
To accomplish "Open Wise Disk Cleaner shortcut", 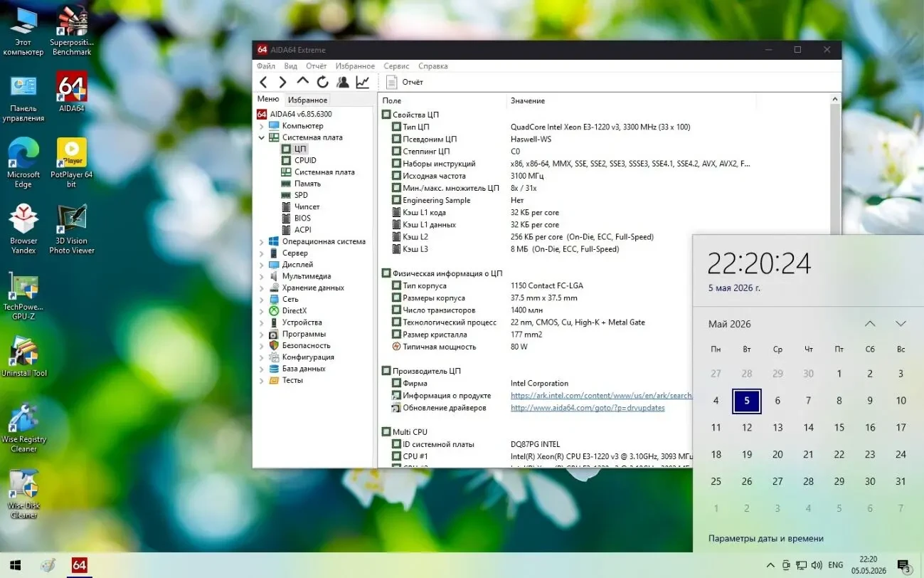I will click(23, 494).
